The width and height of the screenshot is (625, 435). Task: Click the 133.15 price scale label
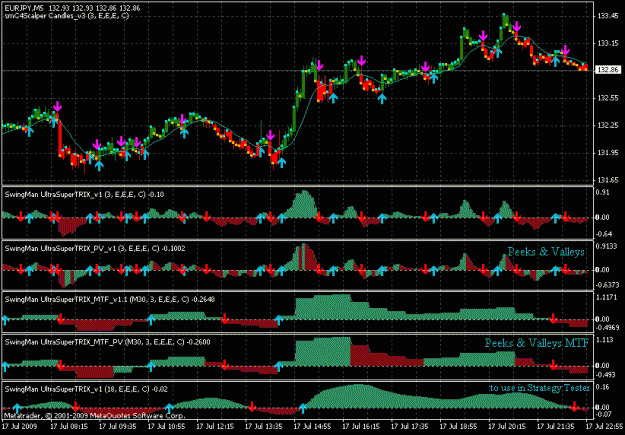coord(608,43)
